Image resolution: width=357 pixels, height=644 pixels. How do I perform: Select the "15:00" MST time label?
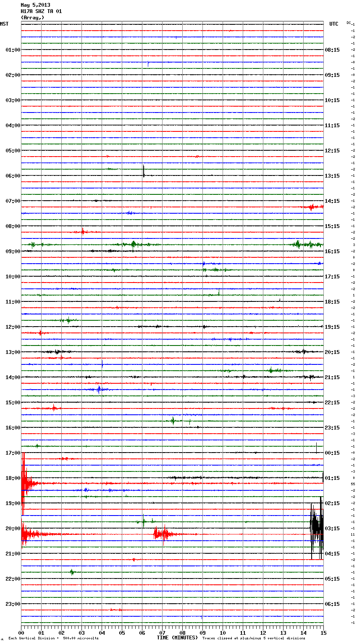[13, 403]
